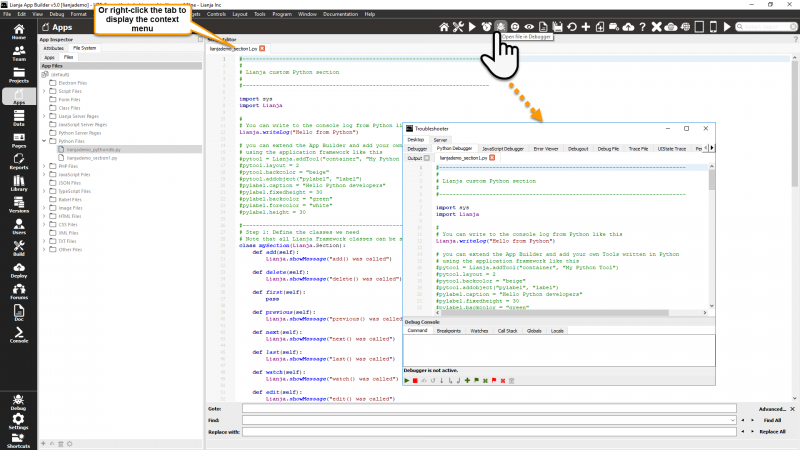This screenshot has width=800, height=450.
Task: Open the Team workspace in sidebar
Action: click(x=19, y=53)
